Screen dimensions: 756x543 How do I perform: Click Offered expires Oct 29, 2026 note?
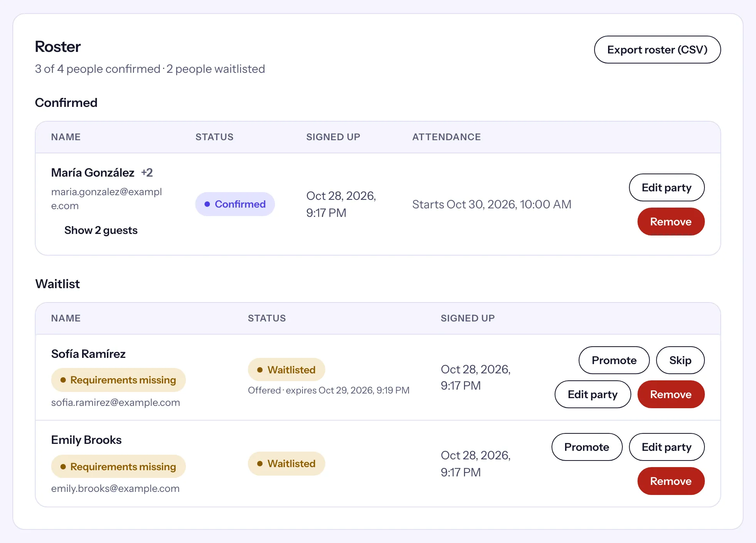click(x=329, y=390)
